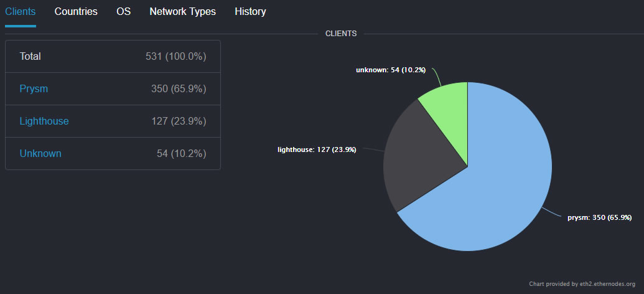This screenshot has width=644, height=294.
Task: Click the Clients tab
Action: [x=21, y=11]
